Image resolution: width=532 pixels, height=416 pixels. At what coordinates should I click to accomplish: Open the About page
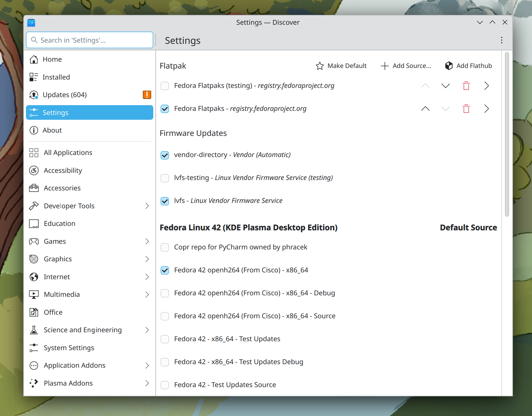tap(89, 130)
